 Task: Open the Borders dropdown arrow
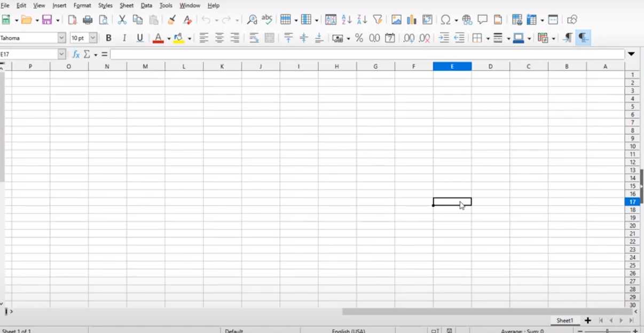488,38
